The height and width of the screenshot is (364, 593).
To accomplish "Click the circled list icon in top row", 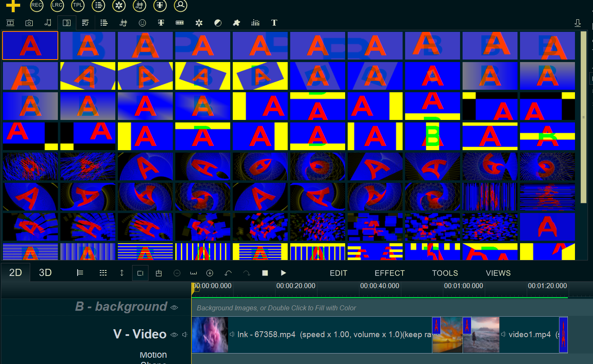I will [x=99, y=5].
